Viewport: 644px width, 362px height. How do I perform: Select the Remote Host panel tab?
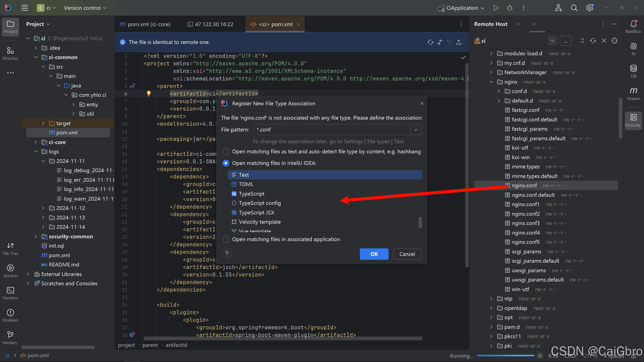click(x=491, y=24)
